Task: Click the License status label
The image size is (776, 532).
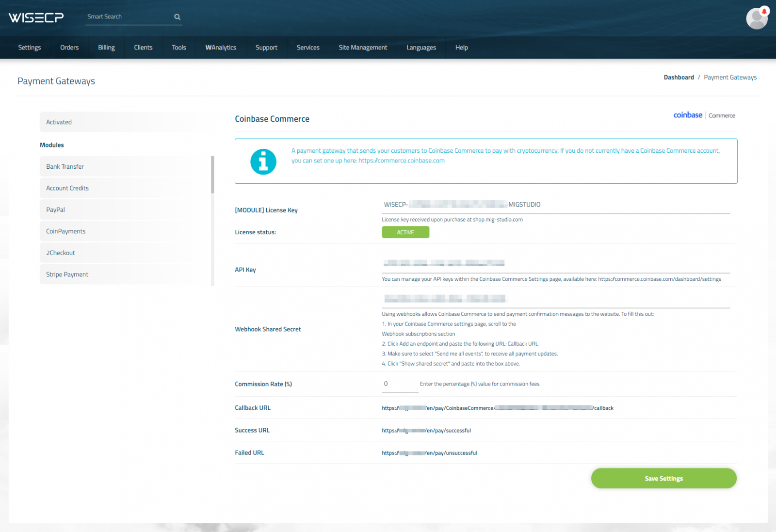Action: (x=256, y=232)
